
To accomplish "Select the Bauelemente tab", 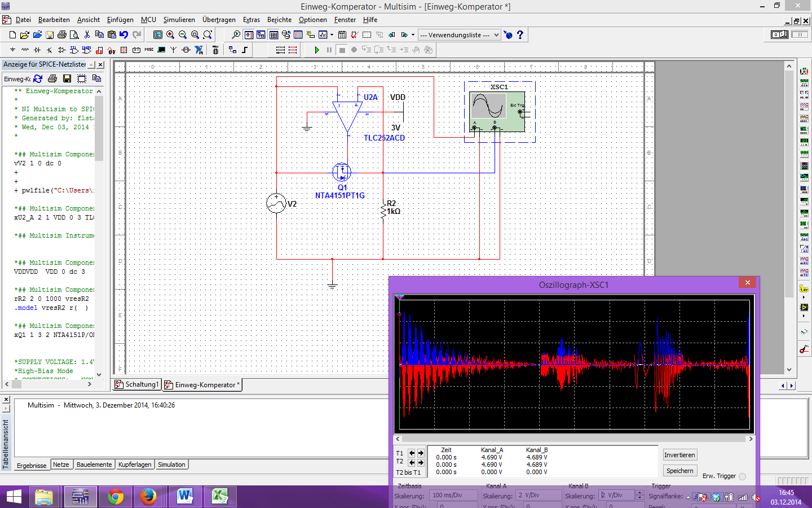I will (94, 465).
